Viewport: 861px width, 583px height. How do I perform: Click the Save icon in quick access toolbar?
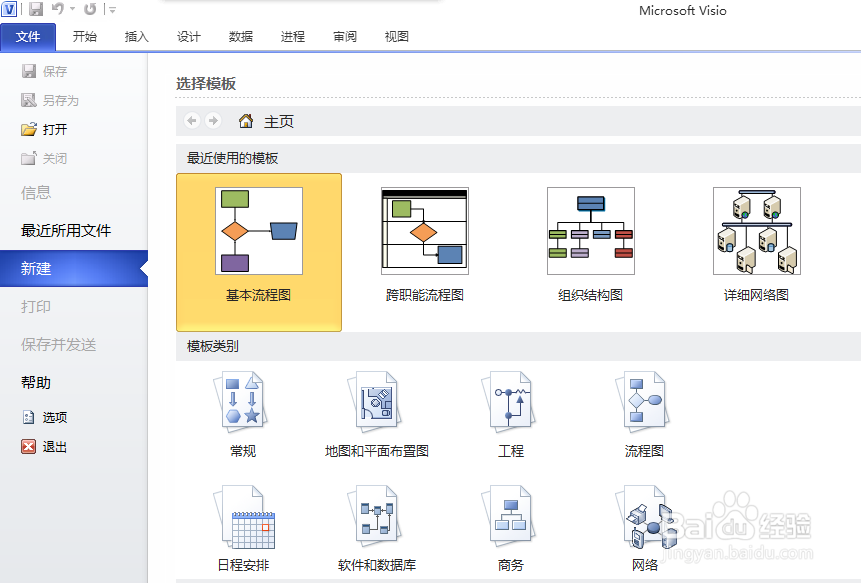pyautogui.click(x=36, y=9)
